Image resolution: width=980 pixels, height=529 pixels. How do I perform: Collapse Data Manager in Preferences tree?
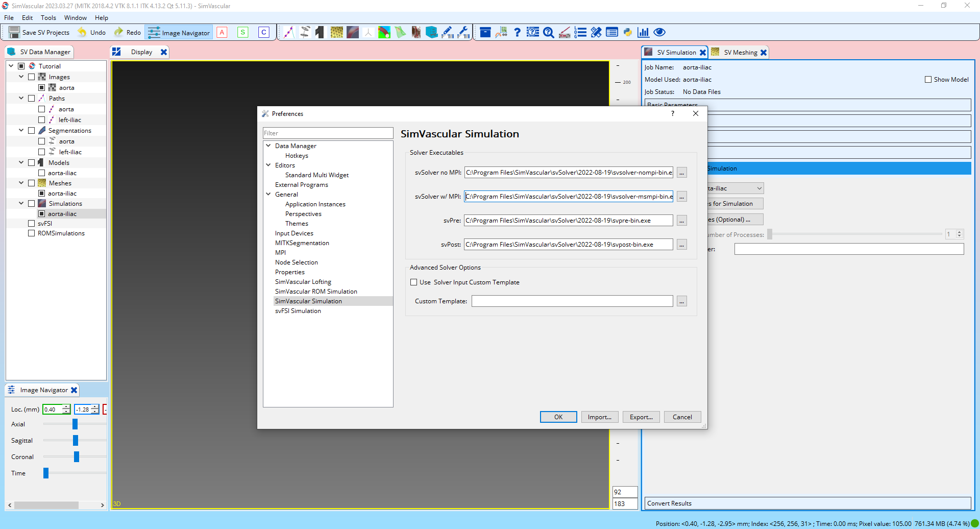(x=268, y=146)
